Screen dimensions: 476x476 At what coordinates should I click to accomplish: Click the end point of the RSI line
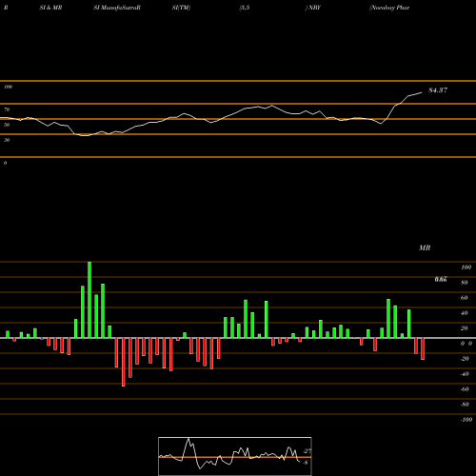[x=422, y=92]
